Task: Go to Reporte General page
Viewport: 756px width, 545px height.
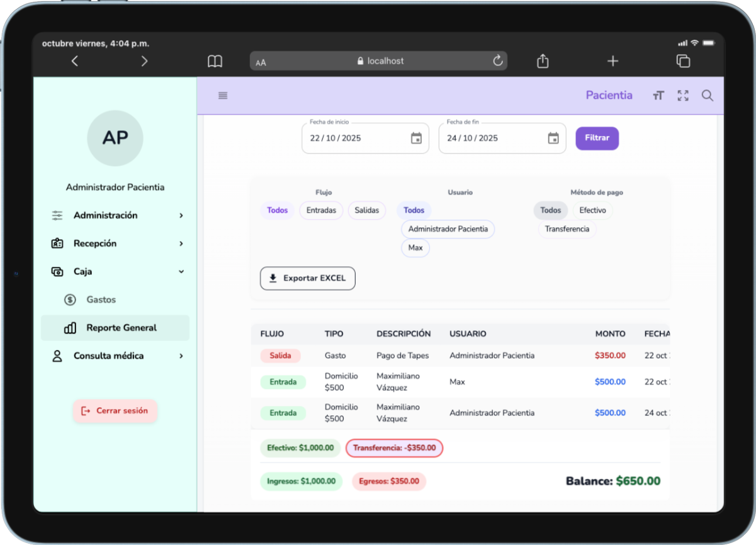Action: 121,328
